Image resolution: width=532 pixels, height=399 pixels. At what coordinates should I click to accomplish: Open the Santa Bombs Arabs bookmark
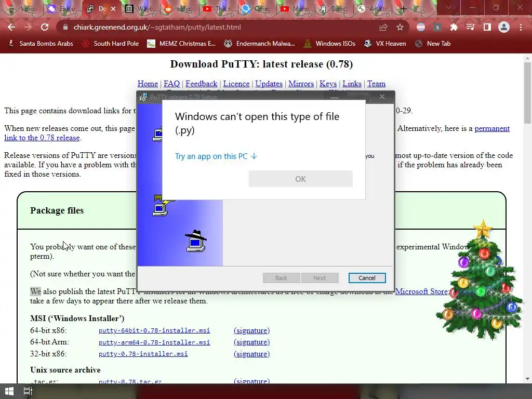pyautogui.click(x=41, y=44)
